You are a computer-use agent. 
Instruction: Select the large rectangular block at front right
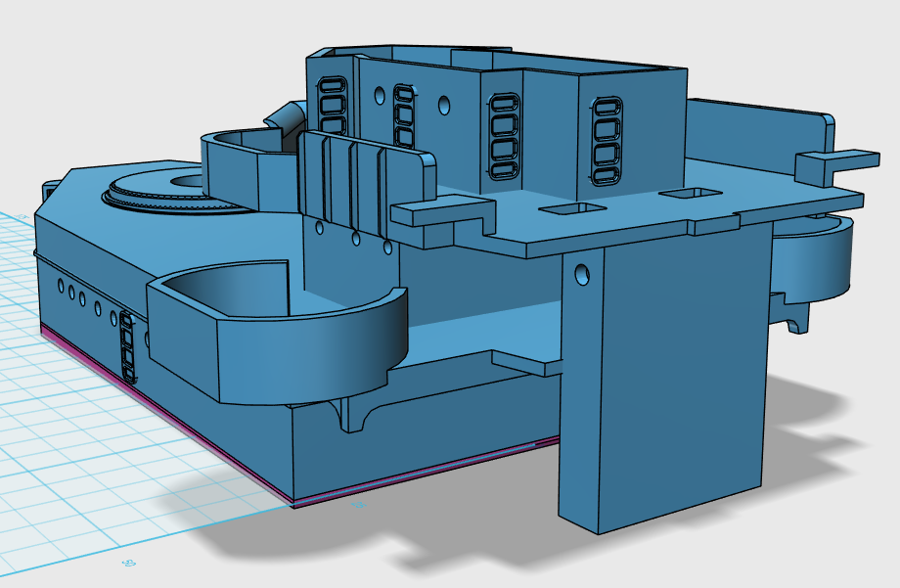coord(666,379)
